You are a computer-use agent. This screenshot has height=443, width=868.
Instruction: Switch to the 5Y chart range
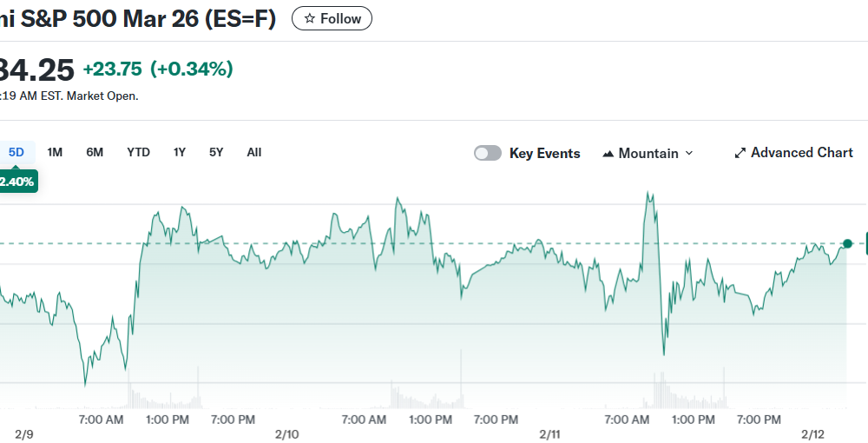[x=216, y=152]
